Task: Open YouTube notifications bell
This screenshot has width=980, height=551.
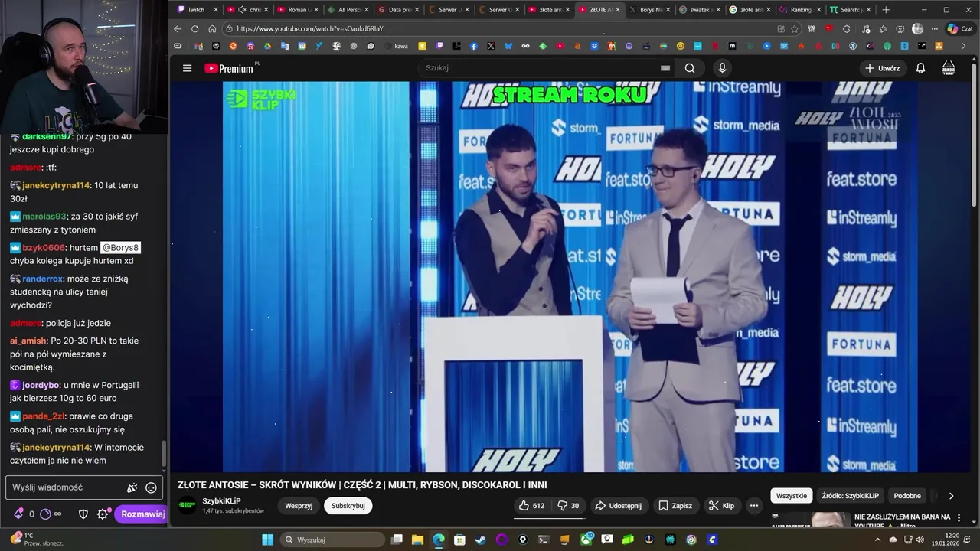Action: tap(920, 68)
